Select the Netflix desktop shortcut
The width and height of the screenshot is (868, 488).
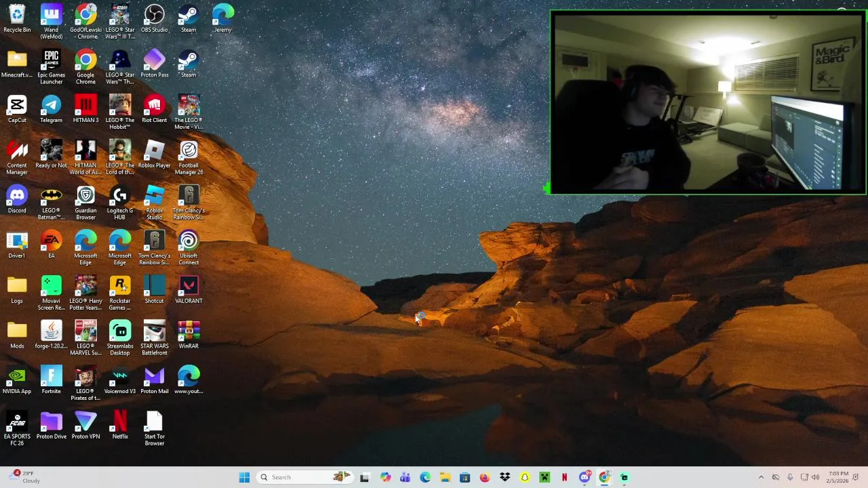coord(120,426)
